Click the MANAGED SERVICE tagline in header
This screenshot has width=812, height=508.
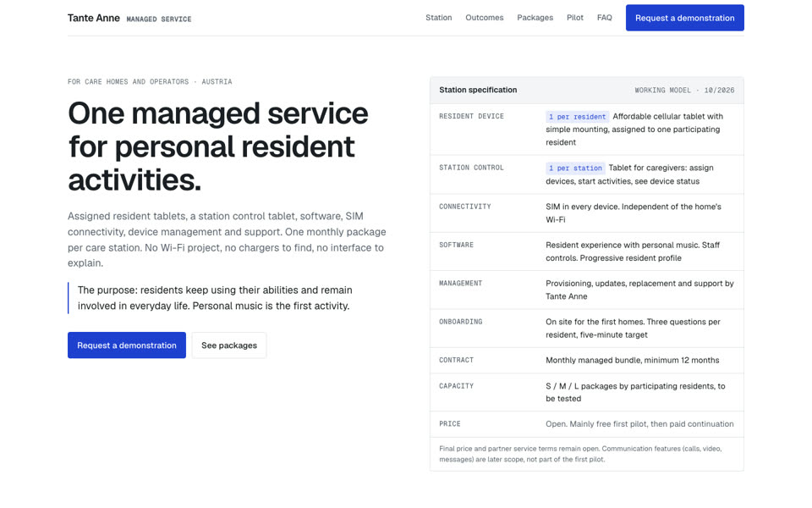pyautogui.click(x=159, y=19)
